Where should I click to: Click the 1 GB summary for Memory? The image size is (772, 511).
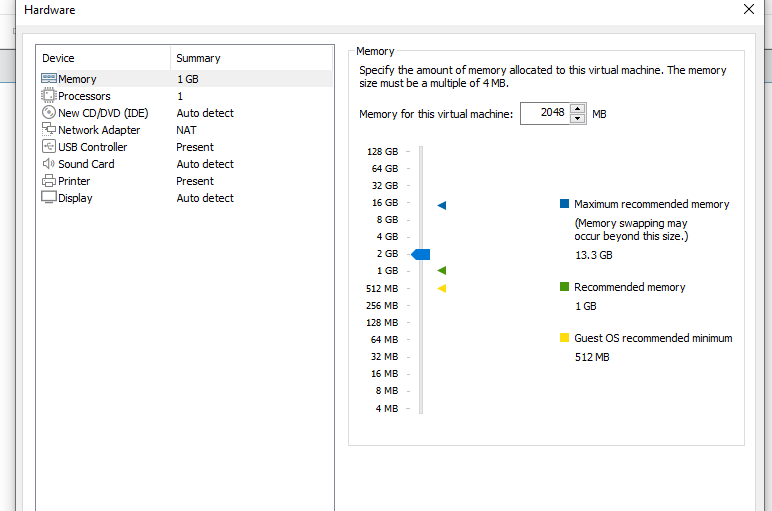click(x=188, y=79)
